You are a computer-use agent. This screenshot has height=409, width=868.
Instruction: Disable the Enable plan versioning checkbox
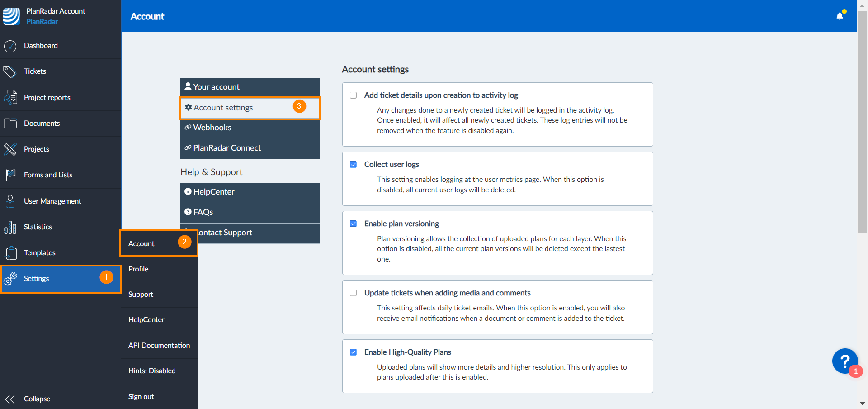[x=354, y=224]
